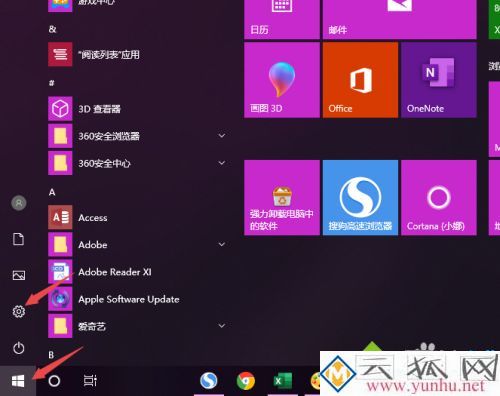This screenshot has height=396, width=500.
Task: Open the 邮件 mail tile
Action: [400, 19]
